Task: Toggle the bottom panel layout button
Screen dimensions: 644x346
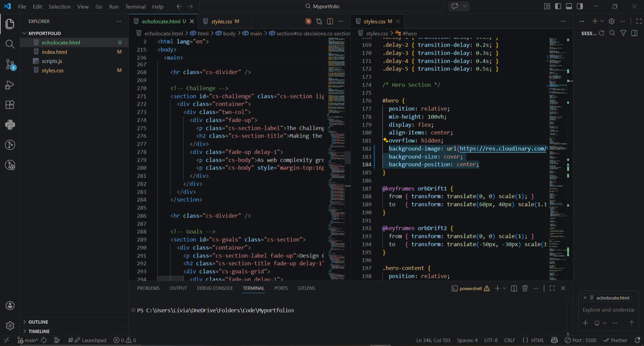Action: coord(569,6)
